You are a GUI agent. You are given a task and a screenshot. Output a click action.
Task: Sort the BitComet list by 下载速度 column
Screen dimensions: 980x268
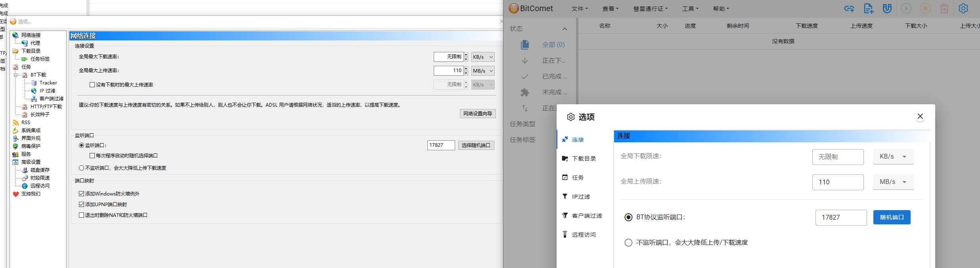[x=807, y=26]
